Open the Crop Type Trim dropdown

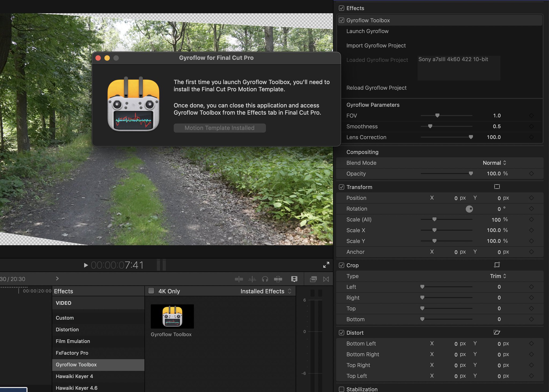(498, 276)
